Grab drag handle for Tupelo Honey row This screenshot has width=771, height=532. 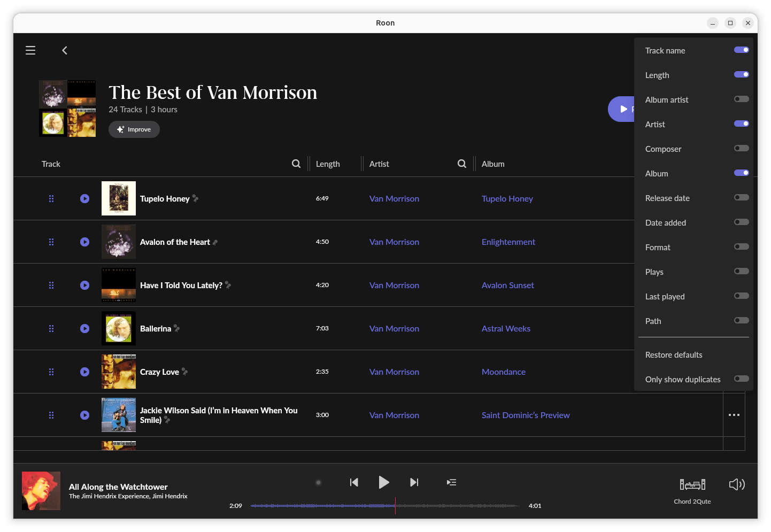[51, 198]
